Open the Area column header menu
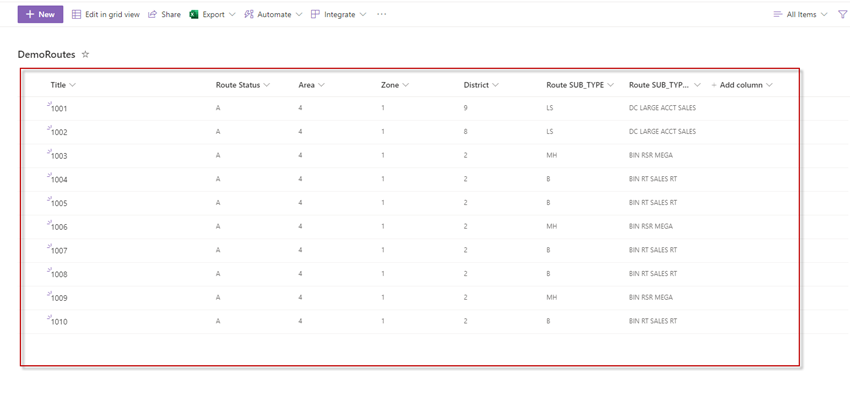 pos(312,85)
